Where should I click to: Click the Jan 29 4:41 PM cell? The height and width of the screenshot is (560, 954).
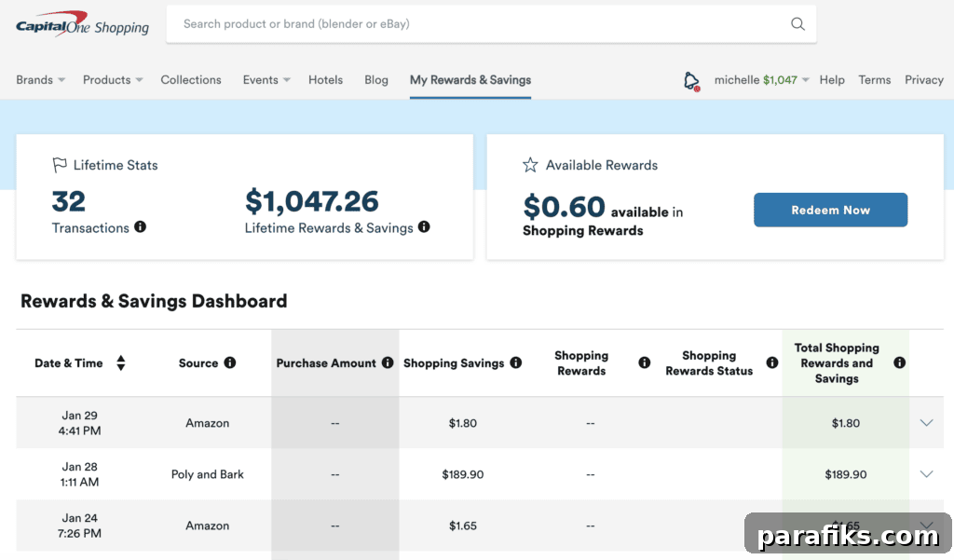coord(80,423)
